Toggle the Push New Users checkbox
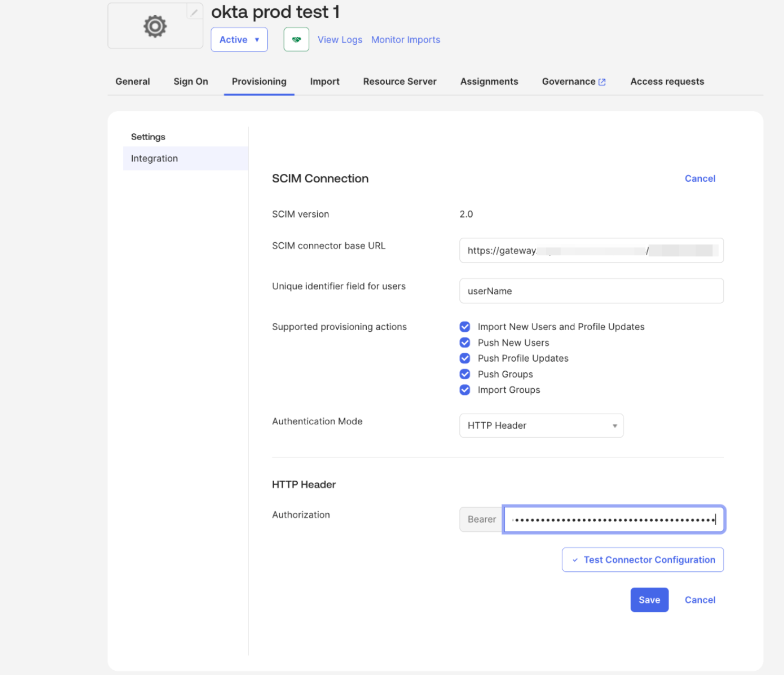Viewport: 784px width, 675px height. click(x=465, y=343)
